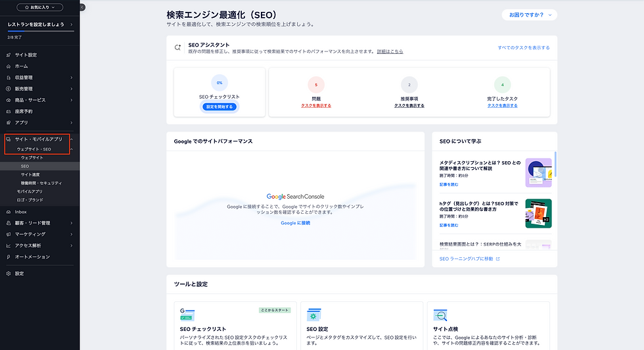Click the 顧客・リード管理 icon
Viewport: 644px width, 350px height.
8,223
